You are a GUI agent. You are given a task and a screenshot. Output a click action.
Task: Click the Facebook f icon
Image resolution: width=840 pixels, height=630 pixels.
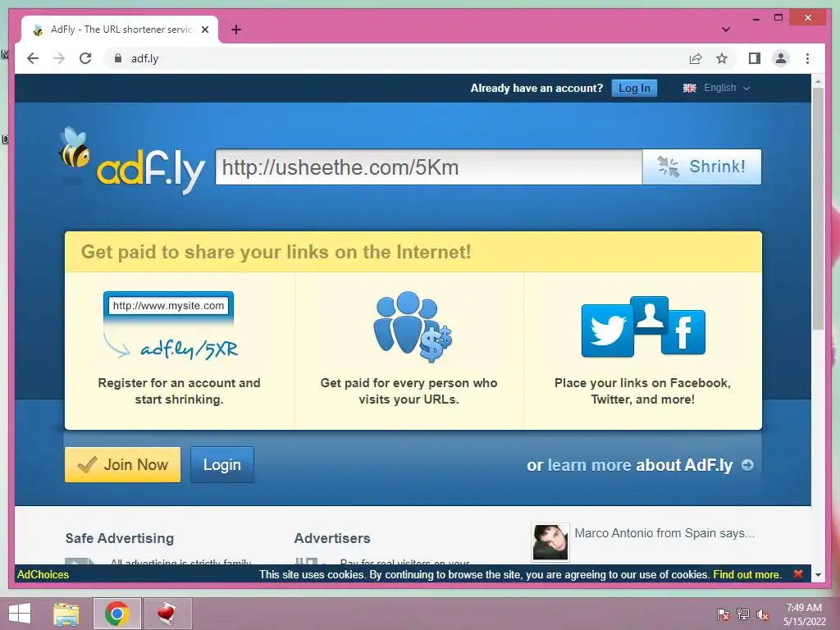pos(683,332)
